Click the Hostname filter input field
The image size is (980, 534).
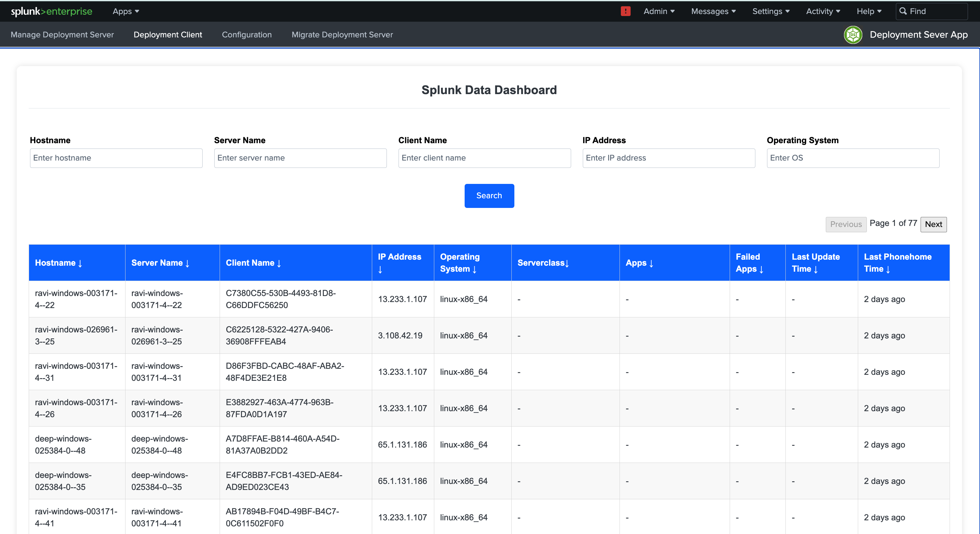click(x=116, y=158)
